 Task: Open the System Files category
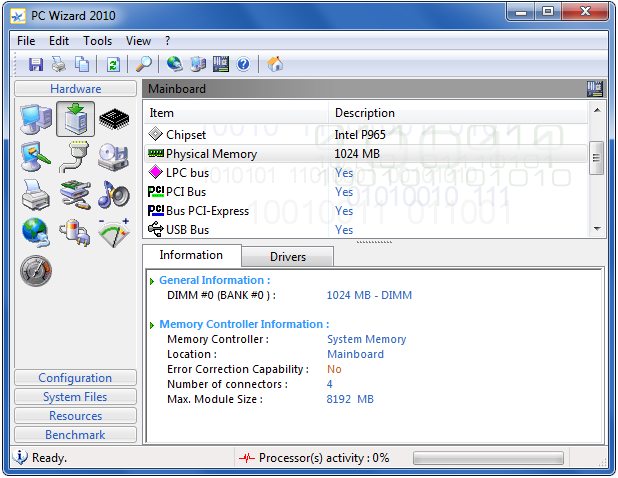[75, 397]
